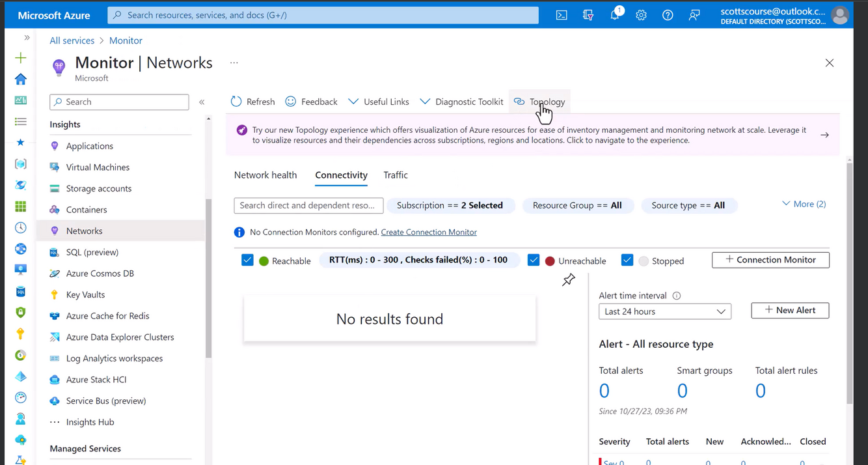Click the info icon beside Alert time interval

point(677,296)
